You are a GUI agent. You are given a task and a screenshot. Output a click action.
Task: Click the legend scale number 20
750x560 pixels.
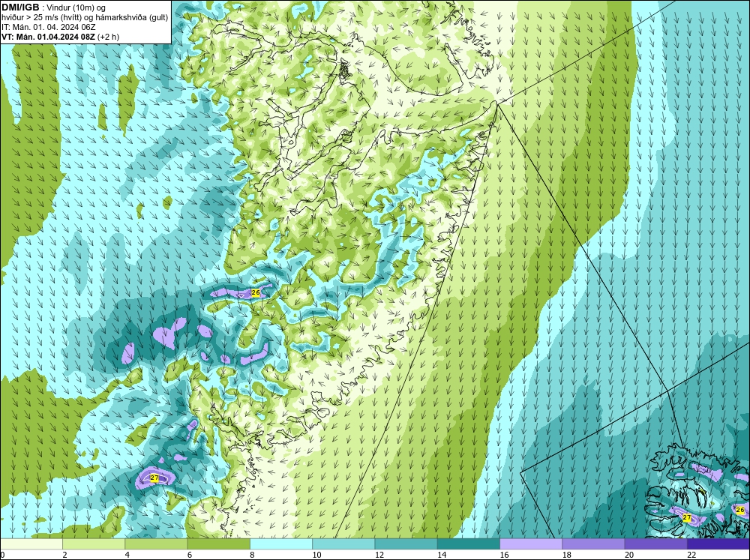(x=629, y=555)
